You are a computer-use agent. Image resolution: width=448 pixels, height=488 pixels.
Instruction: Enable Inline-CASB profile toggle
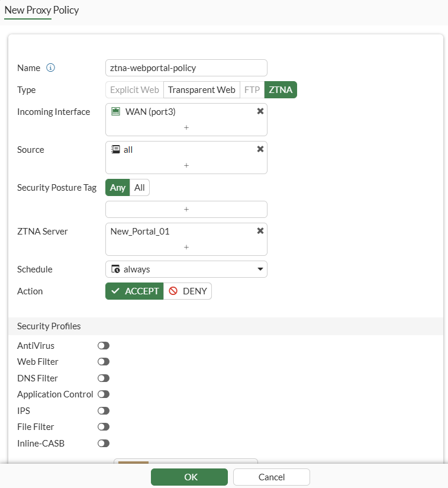(104, 443)
